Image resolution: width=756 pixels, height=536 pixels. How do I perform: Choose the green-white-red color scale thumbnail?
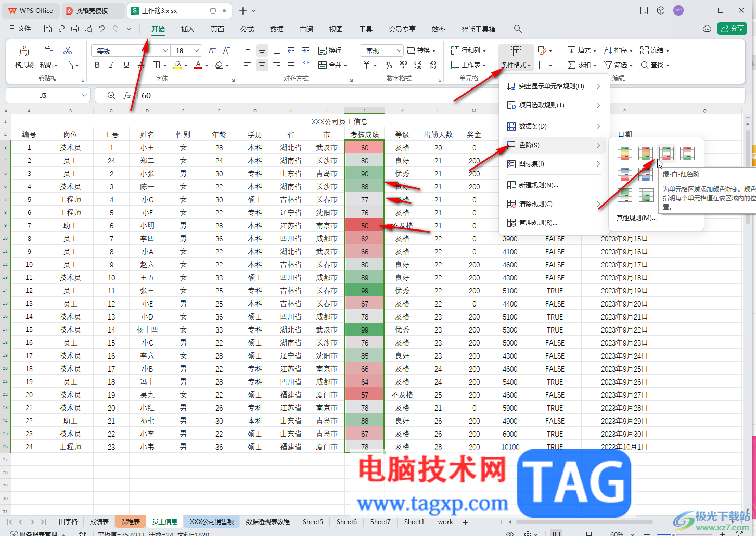[x=667, y=153]
